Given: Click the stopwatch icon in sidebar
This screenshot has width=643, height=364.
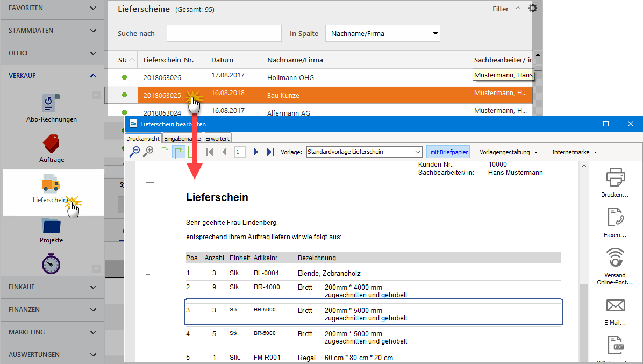Looking at the screenshot, I should tap(51, 264).
